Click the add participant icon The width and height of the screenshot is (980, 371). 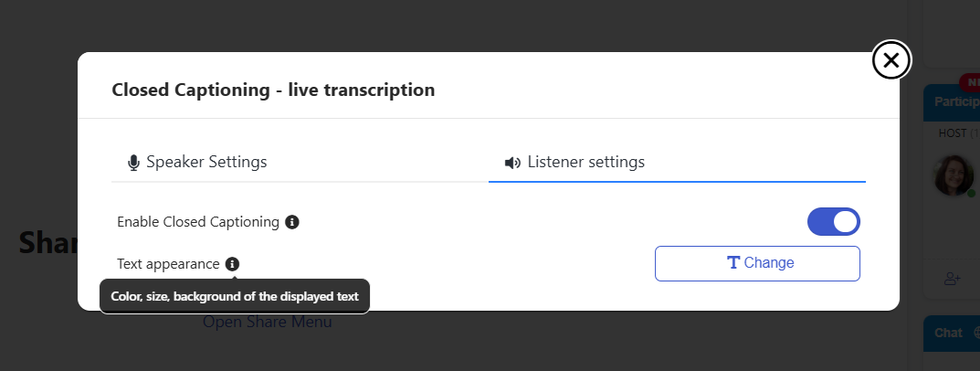(x=952, y=279)
